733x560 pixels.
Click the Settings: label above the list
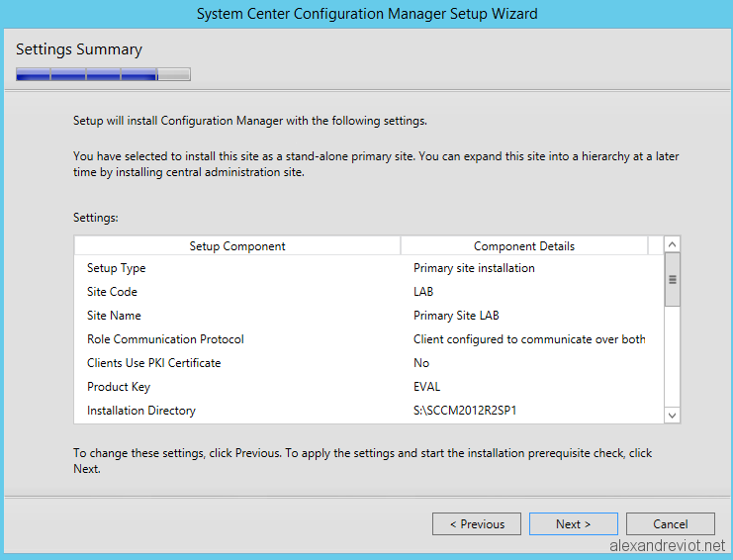coord(96,218)
